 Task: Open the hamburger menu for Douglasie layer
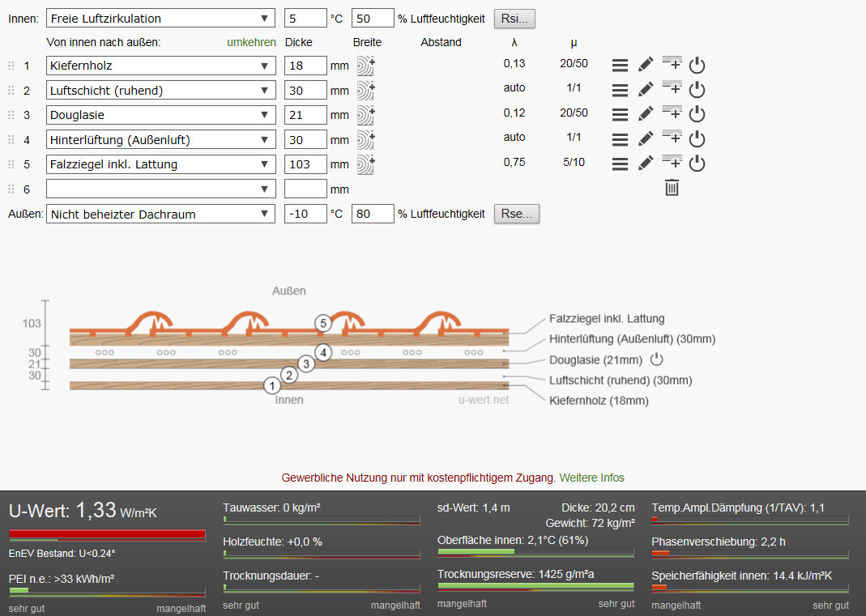click(620, 115)
